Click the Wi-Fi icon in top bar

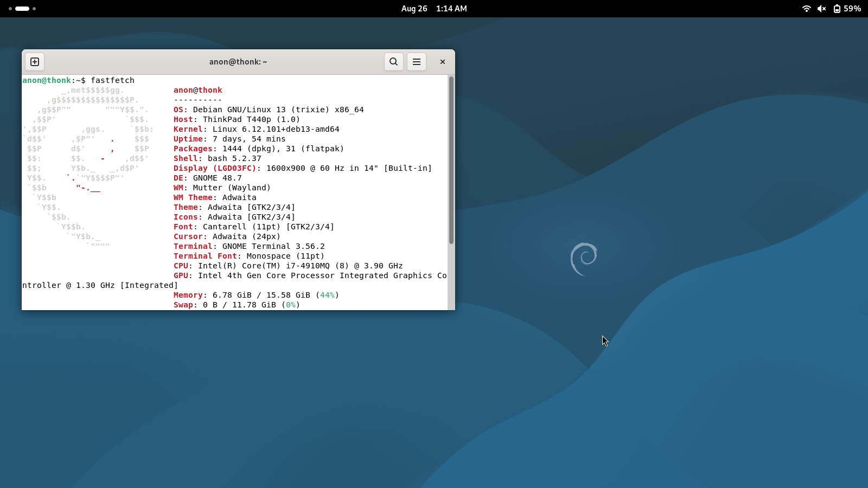click(807, 9)
